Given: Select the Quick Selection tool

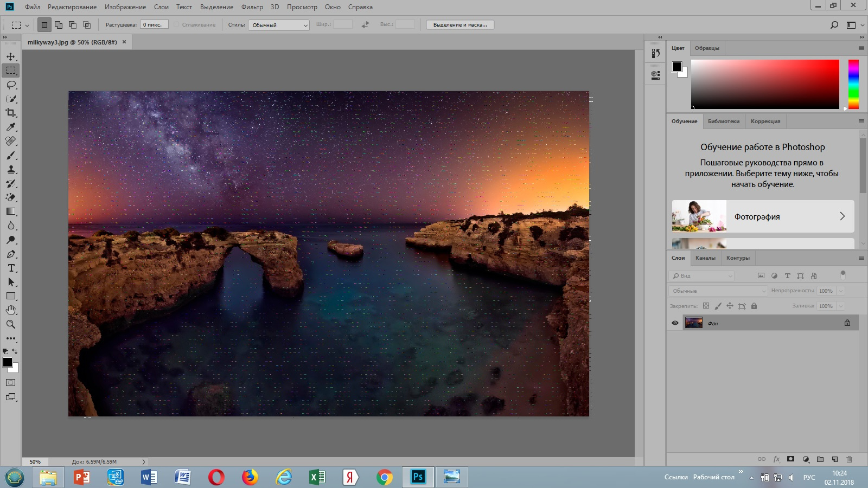Looking at the screenshot, I should (x=11, y=99).
